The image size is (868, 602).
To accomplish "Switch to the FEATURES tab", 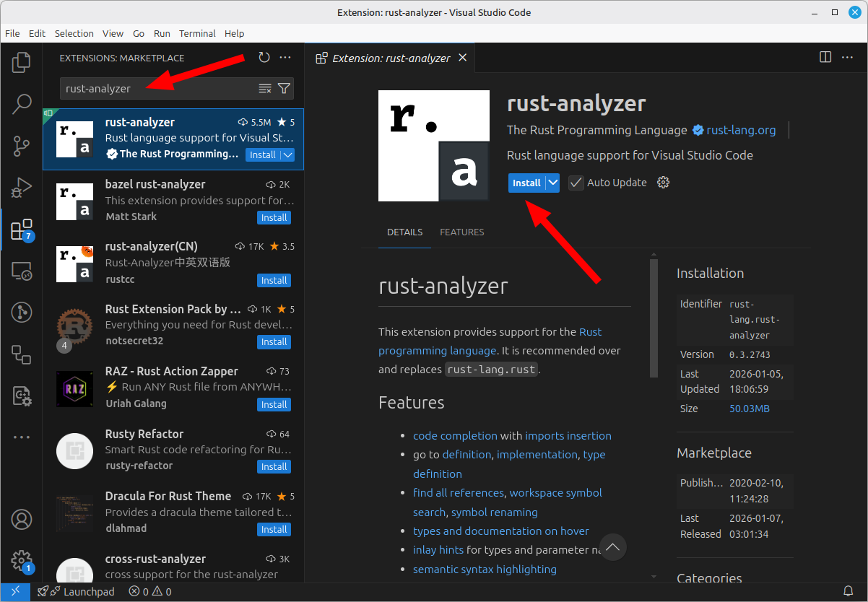I will 461,232.
